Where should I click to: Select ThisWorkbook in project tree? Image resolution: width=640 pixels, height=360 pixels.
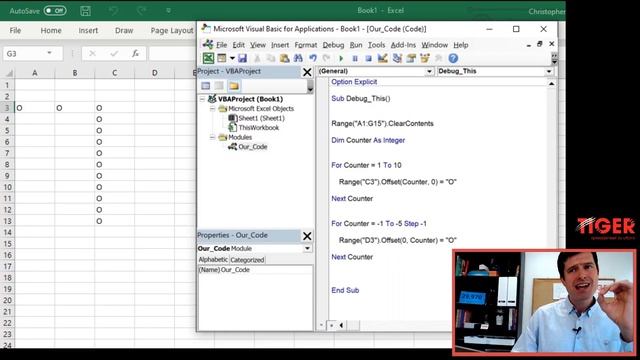[259, 128]
